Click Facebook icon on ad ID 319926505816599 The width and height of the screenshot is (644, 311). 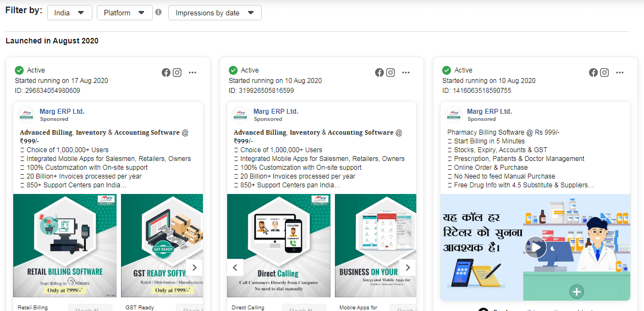click(x=379, y=73)
